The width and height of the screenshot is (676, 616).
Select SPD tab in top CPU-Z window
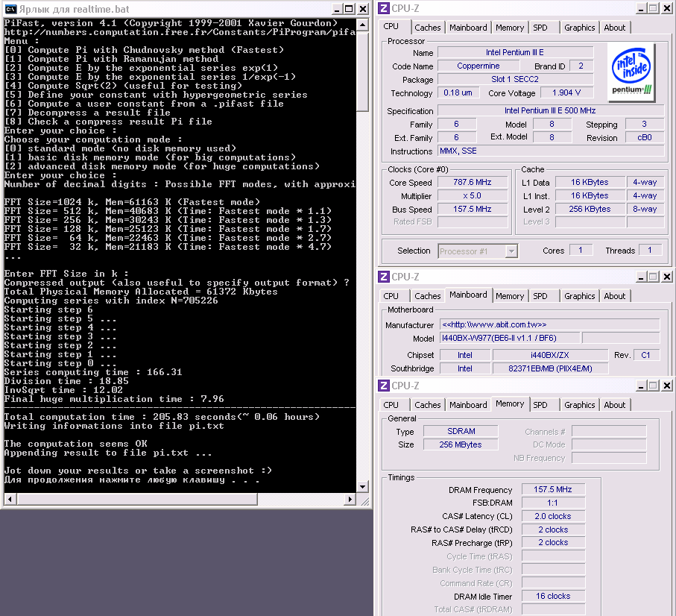[540, 28]
